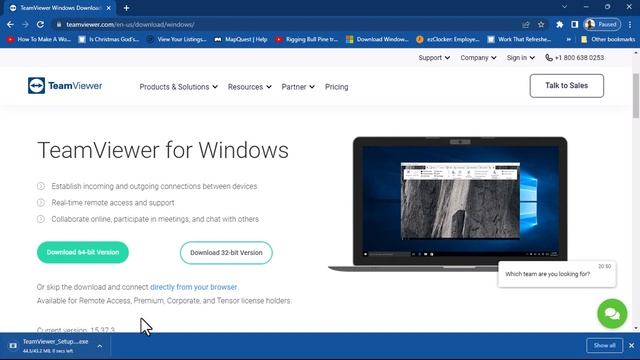Open the tab search chevron
The width and height of the screenshot is (640, 360).
(x=564, y=7)
